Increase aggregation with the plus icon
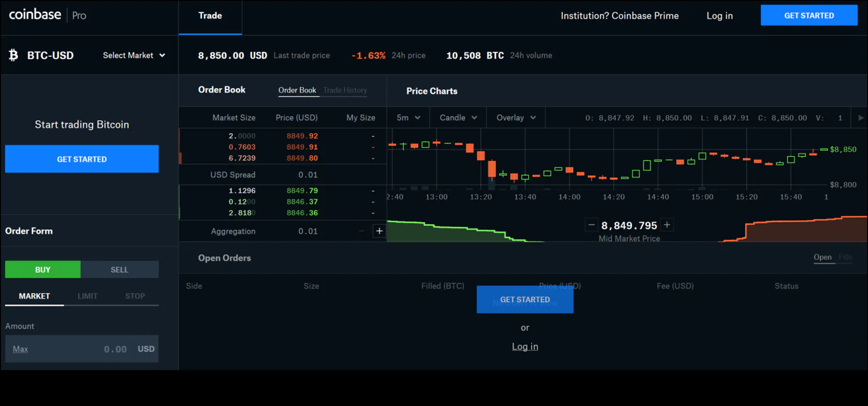Image resolution: width=868 pixels, height=406 pixels. [x=379, y=231]
